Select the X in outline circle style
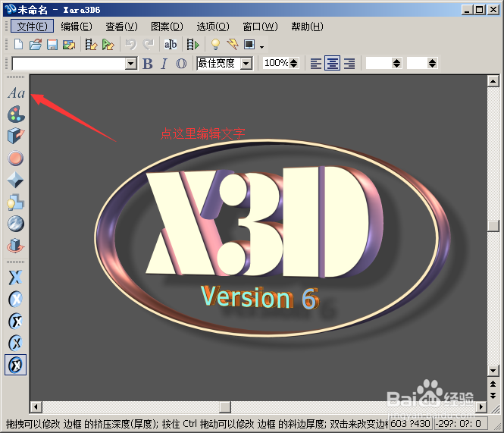 point(15,343)
